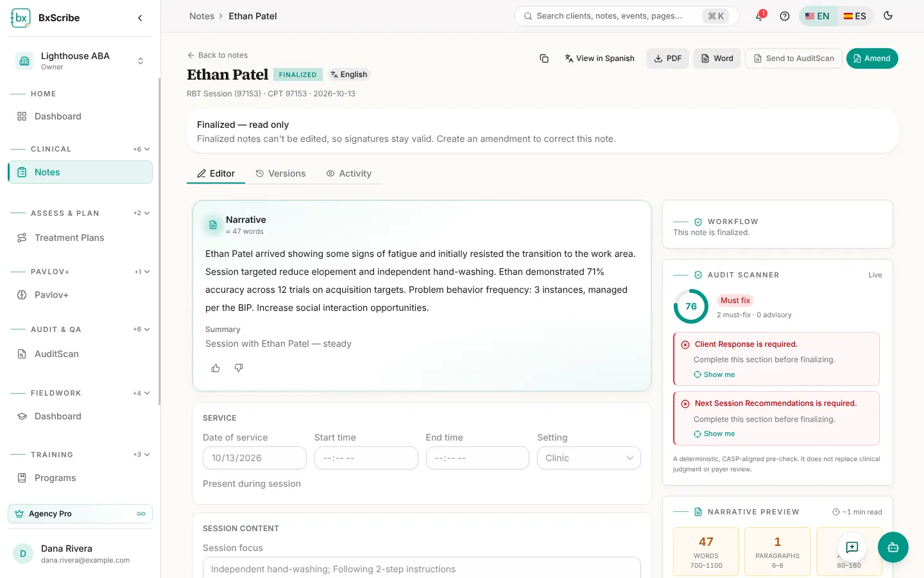The image size is (924, 578).
Task: Expand the Pavlov+ section
Action: point(142,272)
